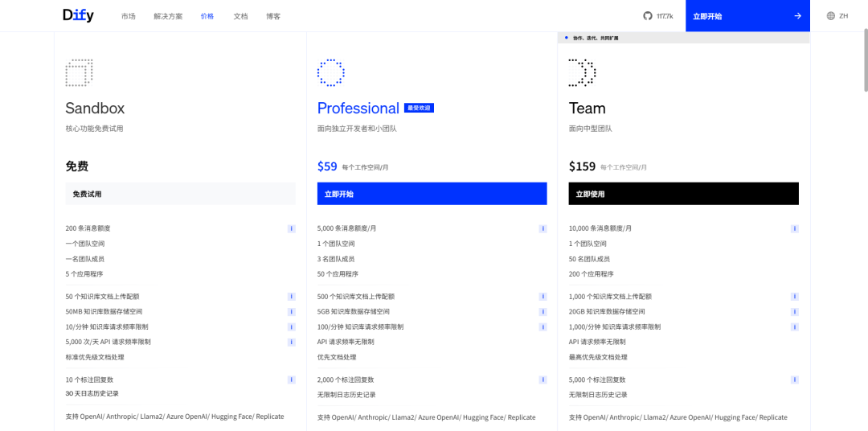Click the Sandbox 免费试用 button

pyautogui.click(x=180, y=194)
